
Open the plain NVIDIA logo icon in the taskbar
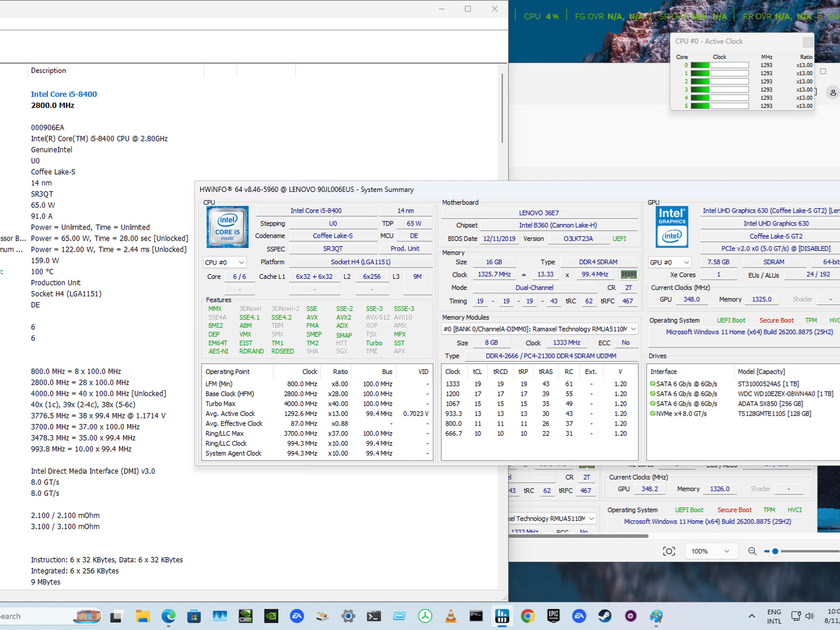pyautogui.click(x=271, y=616)
